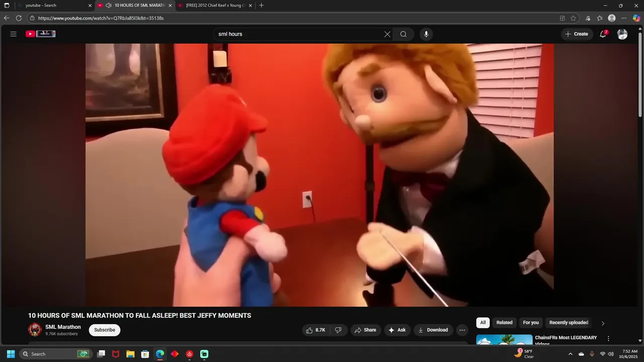Open the McAfee taskbar icon
Image resolution: width=644 pixels, height=362 pixels.
tap(116, 354)
